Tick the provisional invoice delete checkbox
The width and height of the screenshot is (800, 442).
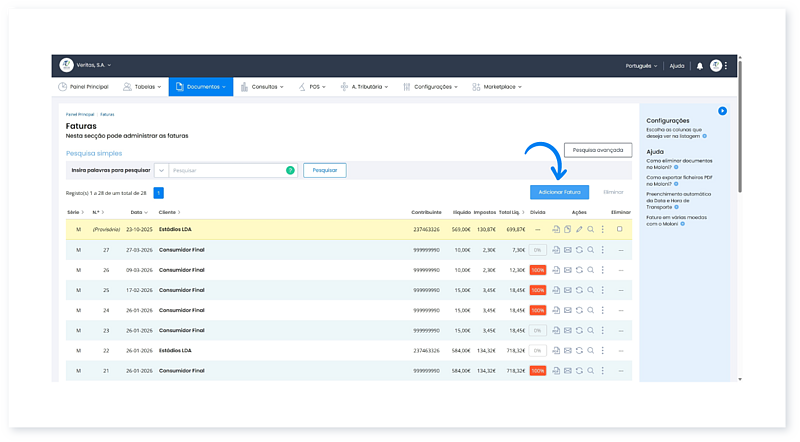pyautogui.click(x=620, y=229)
